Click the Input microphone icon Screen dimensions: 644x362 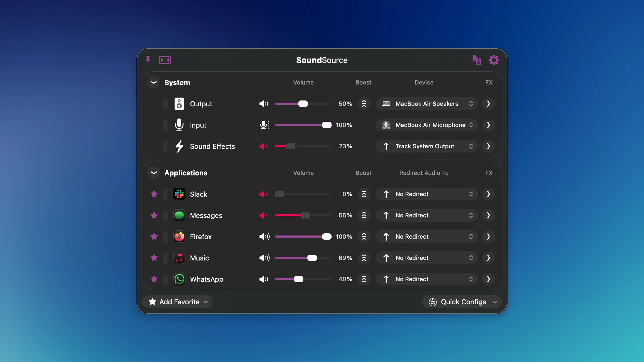[179, 125]
